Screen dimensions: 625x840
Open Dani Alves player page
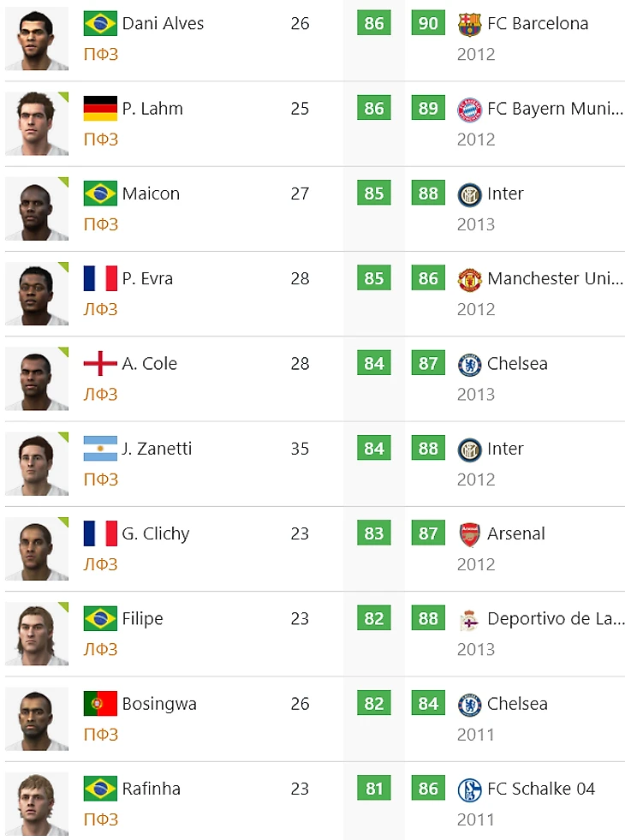click(x=163, y=24)
